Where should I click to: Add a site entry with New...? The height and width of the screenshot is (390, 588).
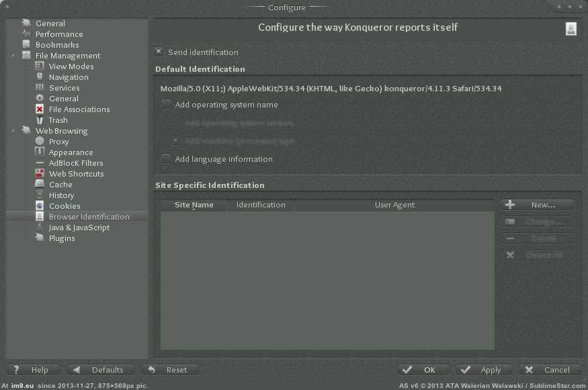[x=537, y=205]
